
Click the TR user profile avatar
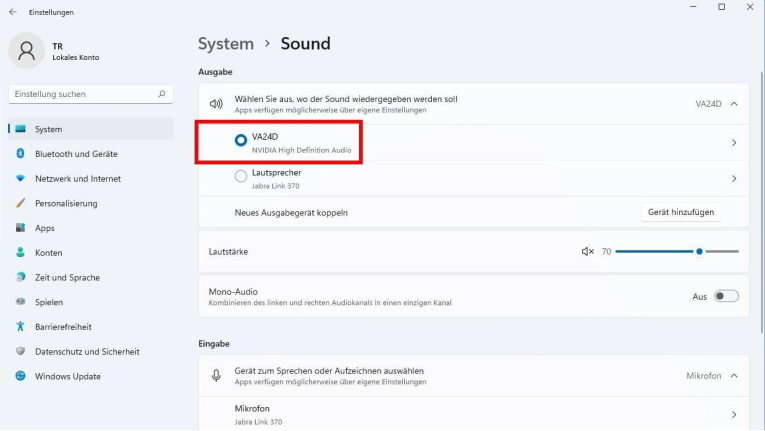click(26, 51)
